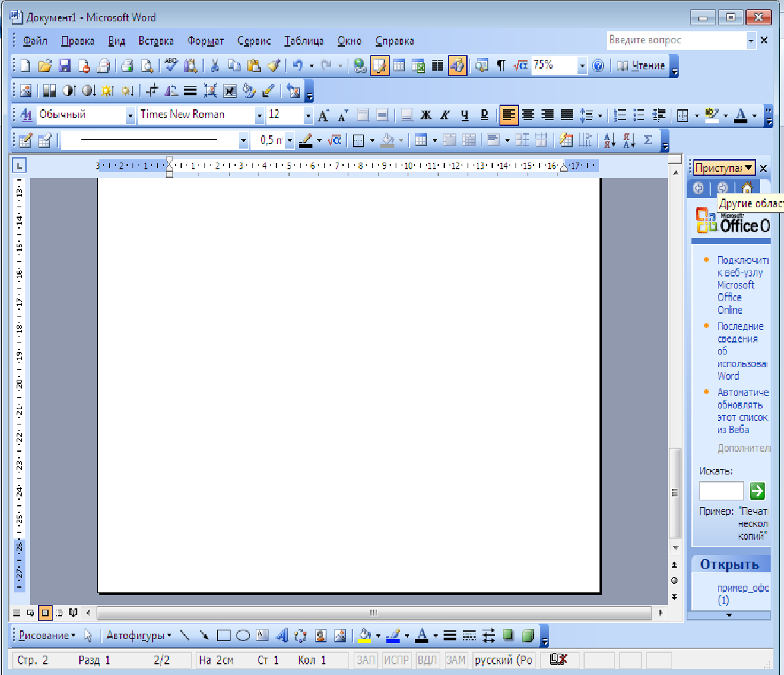Click the Введите вопрос help box

(x=676, y=40)
